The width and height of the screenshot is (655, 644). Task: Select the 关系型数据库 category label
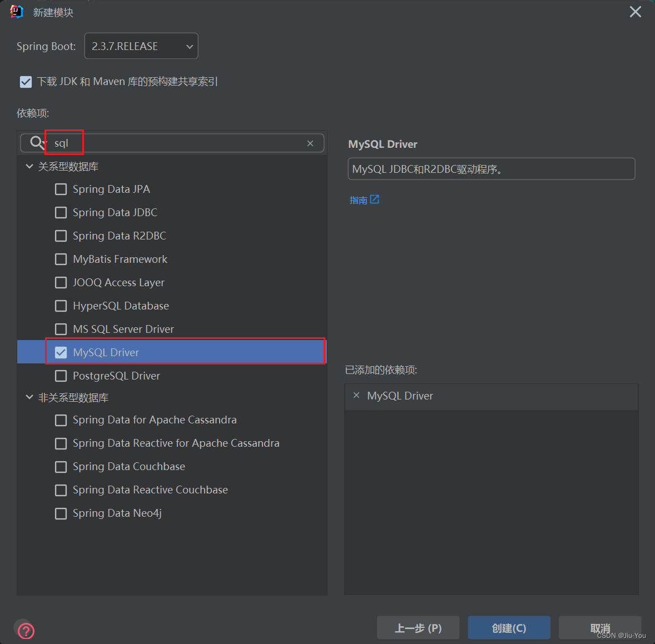coord(68,167)
